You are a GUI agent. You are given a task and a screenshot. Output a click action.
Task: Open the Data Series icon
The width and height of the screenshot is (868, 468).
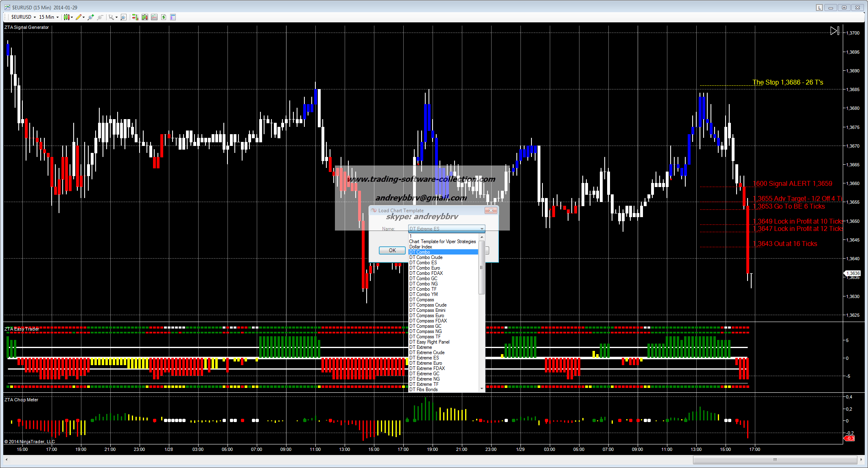point(145,17)
